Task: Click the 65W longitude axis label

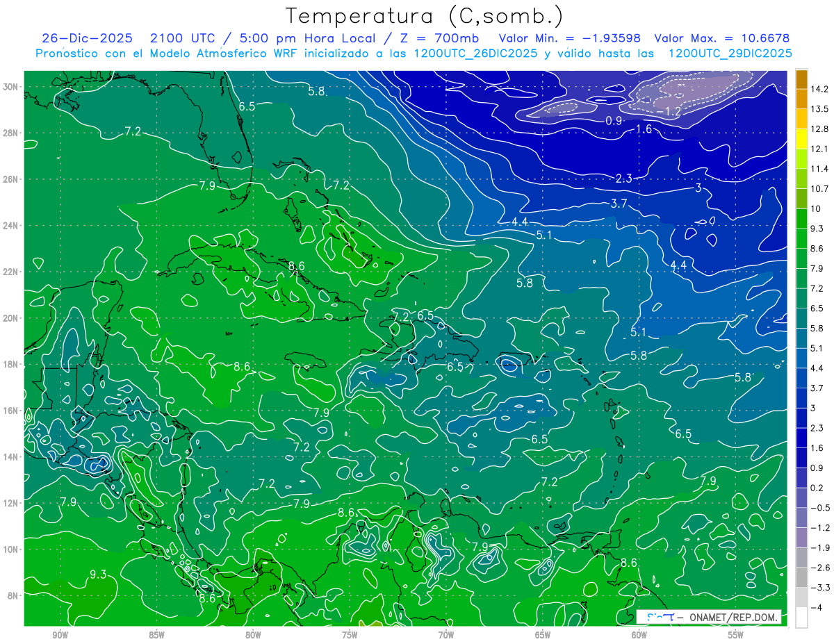Action: [543, 634]
